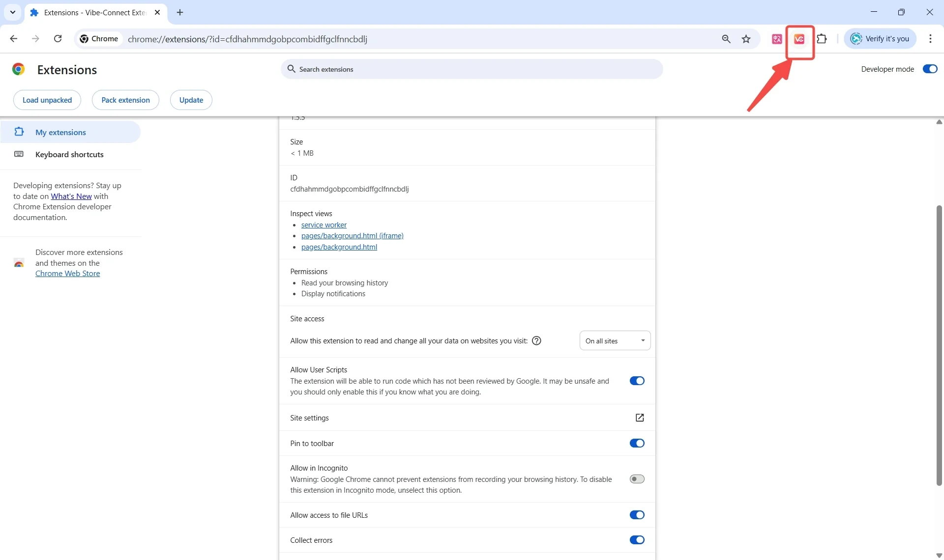This screenshot has height=560, width=944.
Task: Click the Load unpacked button
Action: point(47,100)
